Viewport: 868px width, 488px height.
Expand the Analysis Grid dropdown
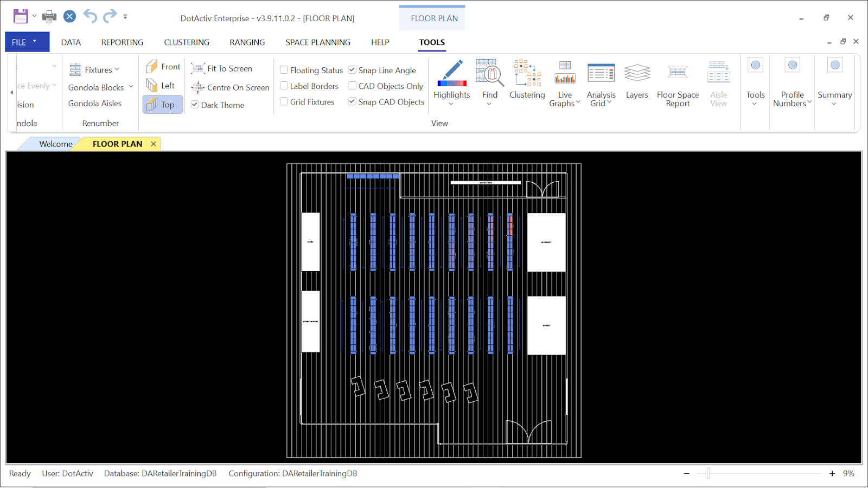point(601,99)
